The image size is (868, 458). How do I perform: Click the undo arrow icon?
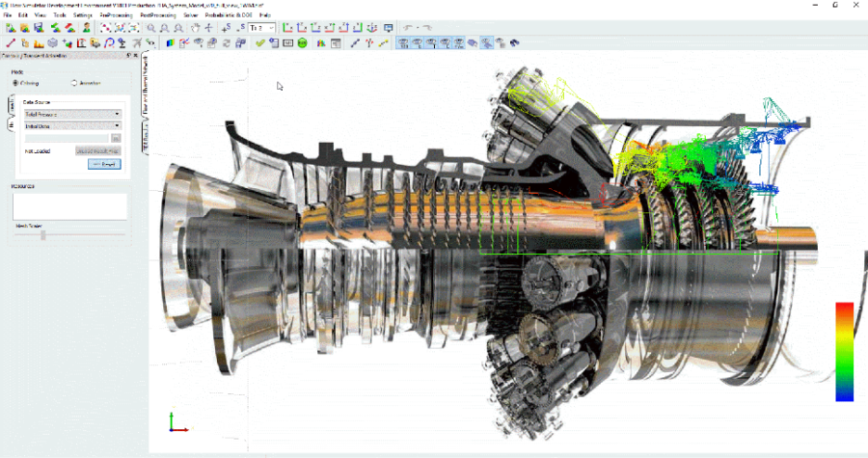point(408,29)
